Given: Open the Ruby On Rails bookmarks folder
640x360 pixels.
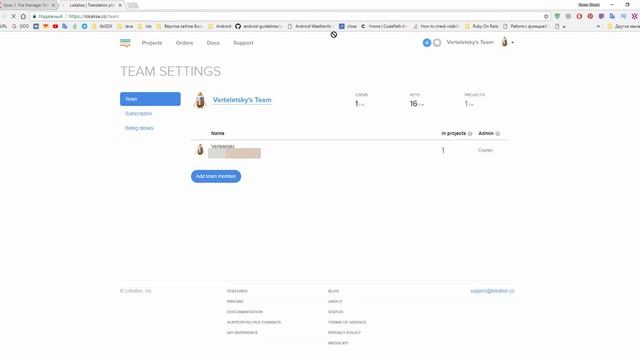Looking at the screenshot, I should [x=482, y=26].
